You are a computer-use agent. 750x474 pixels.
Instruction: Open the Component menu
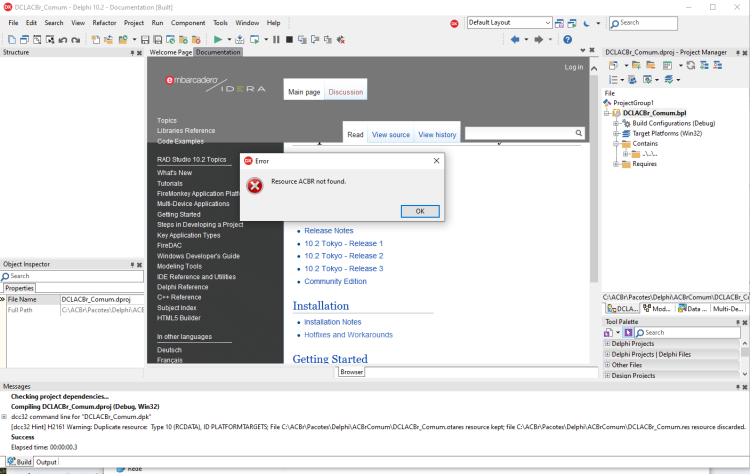point(188,23)
